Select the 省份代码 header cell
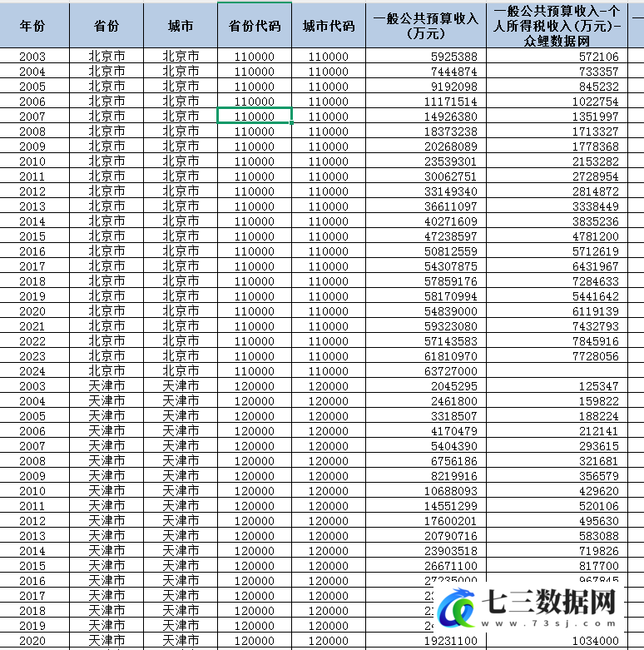644x650 pixels. pyautogui.click(x=255, y=25)
